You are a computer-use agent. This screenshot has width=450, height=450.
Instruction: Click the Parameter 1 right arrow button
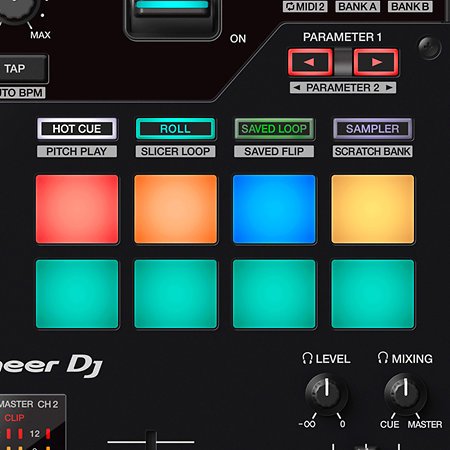click(x=376, y=62)
